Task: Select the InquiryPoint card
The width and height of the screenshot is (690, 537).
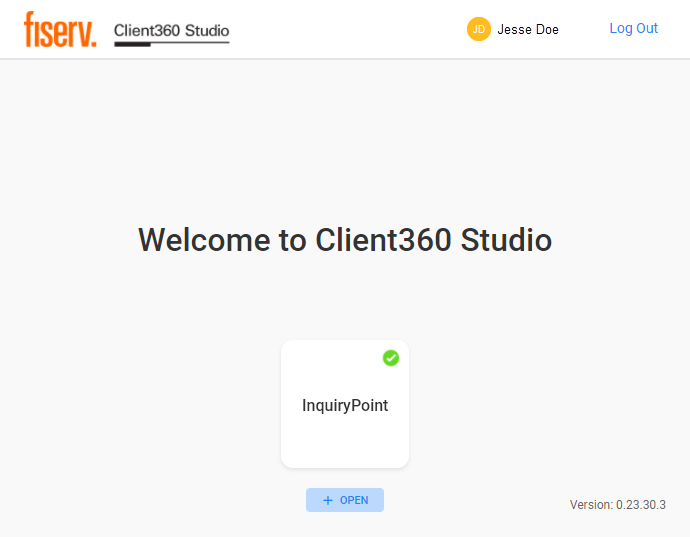Action: 345,404
